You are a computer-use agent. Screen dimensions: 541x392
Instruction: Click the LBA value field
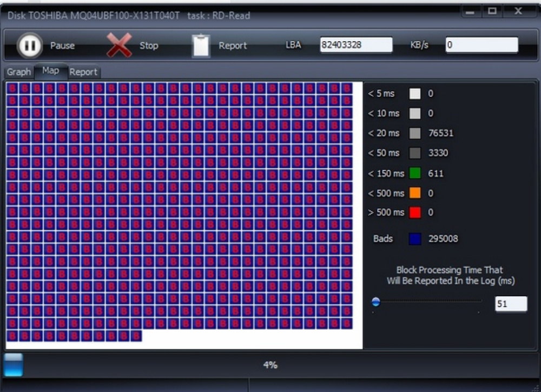click(x=355, y=45)
